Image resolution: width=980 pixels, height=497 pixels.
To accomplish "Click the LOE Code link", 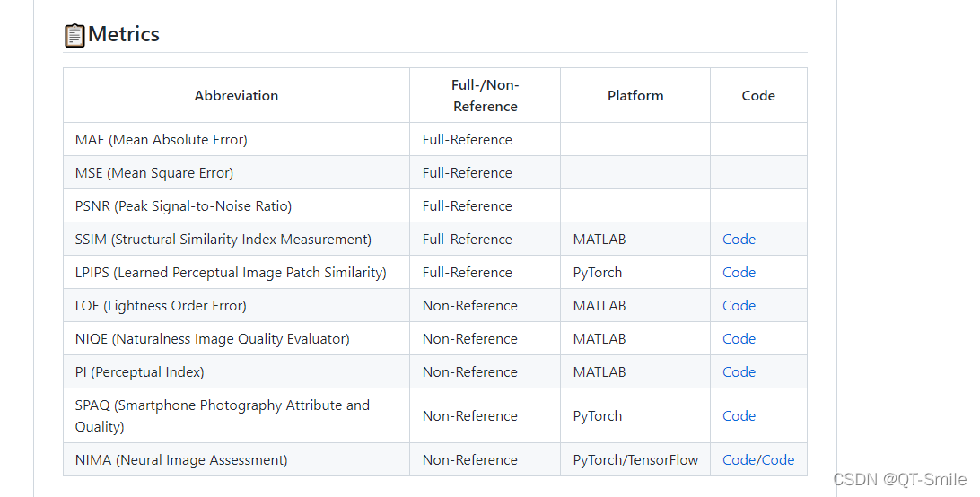I will [739, 306].
